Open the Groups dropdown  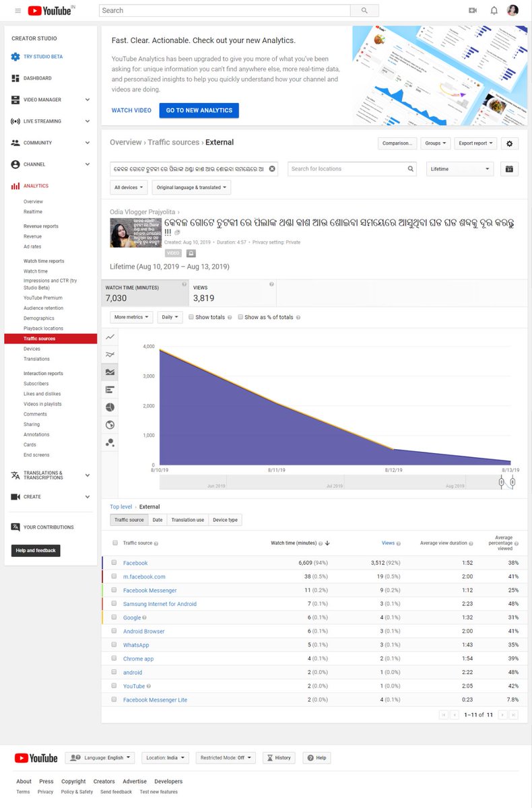(x=436, y=143)
